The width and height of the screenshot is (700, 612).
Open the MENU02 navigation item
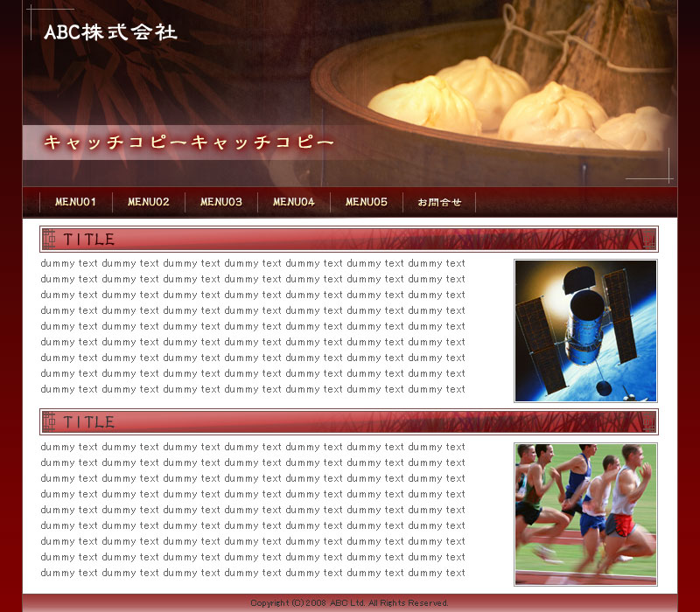pyautogui.click(x=149, y=202)
